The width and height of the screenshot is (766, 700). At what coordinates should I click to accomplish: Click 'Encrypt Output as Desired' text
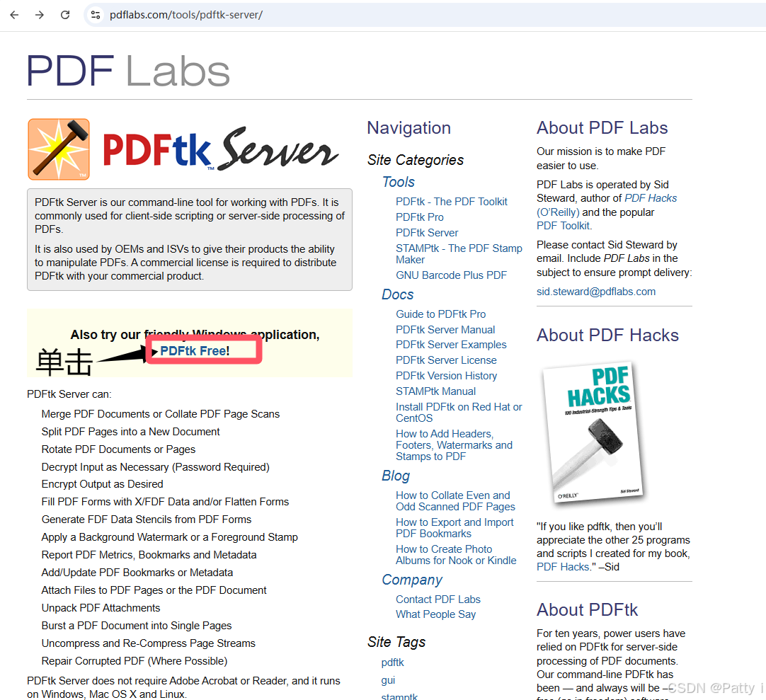102,484
